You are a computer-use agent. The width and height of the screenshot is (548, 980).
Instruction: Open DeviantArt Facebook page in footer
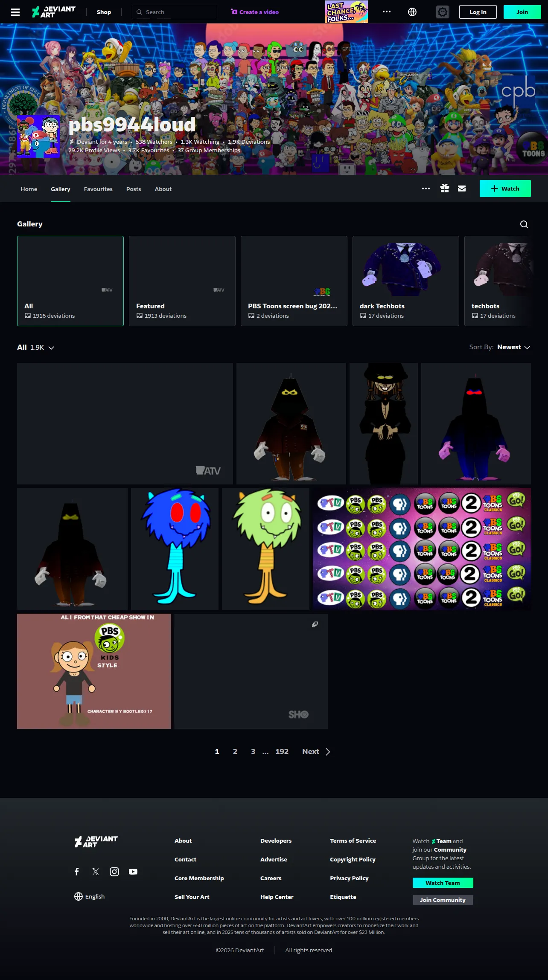pyautogui.click(x=77, y=872)
